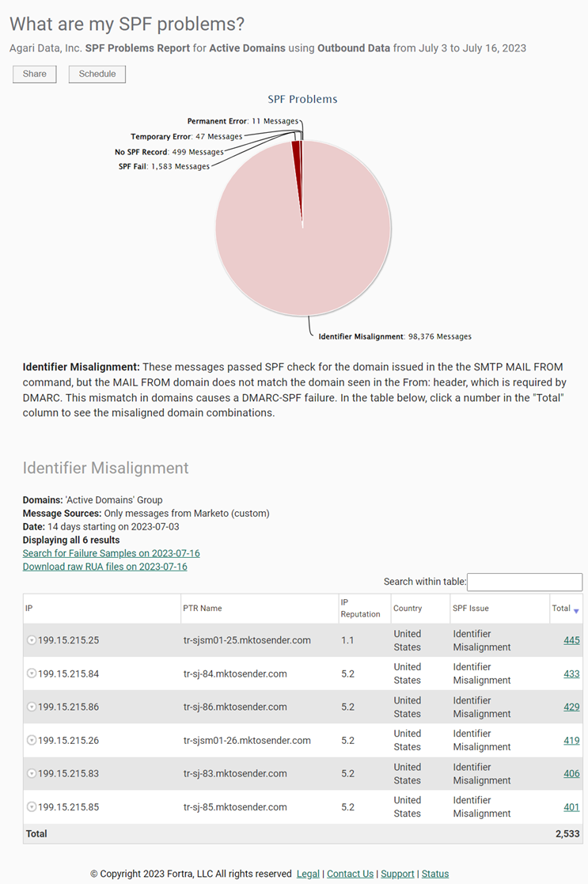Open total 406 misaligned messages

click(571, 773)
